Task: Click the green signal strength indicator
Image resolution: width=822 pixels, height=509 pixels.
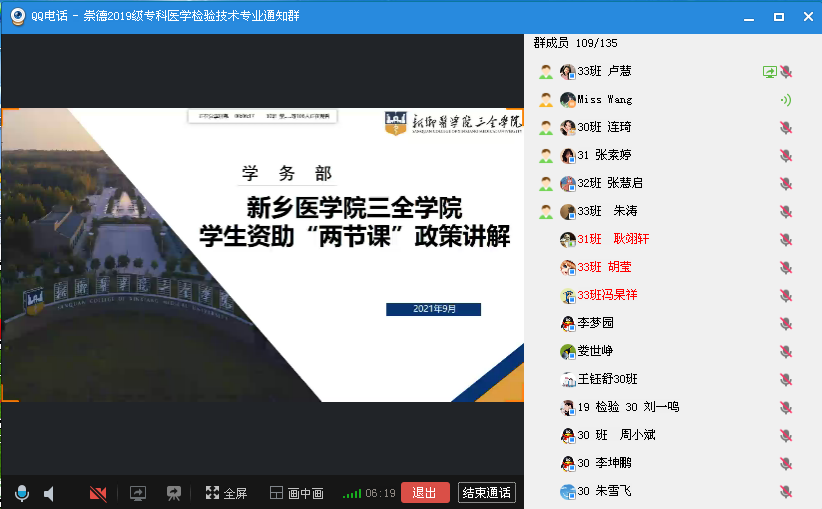Action: (351, 493)
